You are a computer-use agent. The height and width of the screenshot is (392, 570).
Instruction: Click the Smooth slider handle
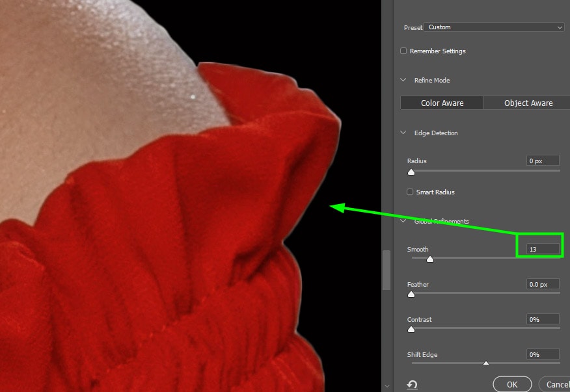[x=429, y=259]
